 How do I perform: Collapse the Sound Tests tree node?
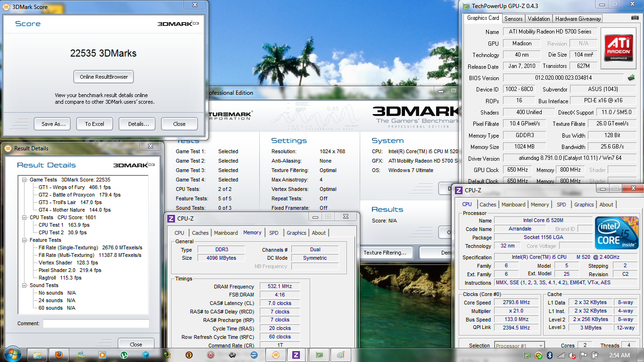pyautogui.click(x=25, y=285)
